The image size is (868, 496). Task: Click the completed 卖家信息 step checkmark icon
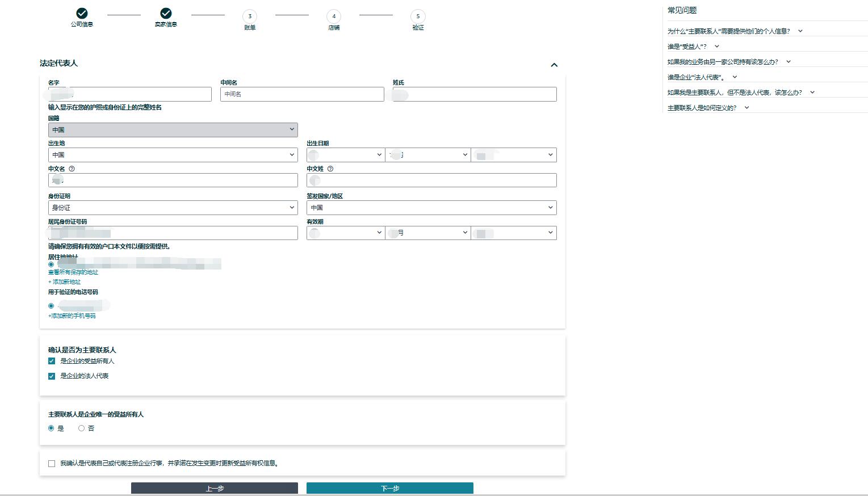coord(166,14)
